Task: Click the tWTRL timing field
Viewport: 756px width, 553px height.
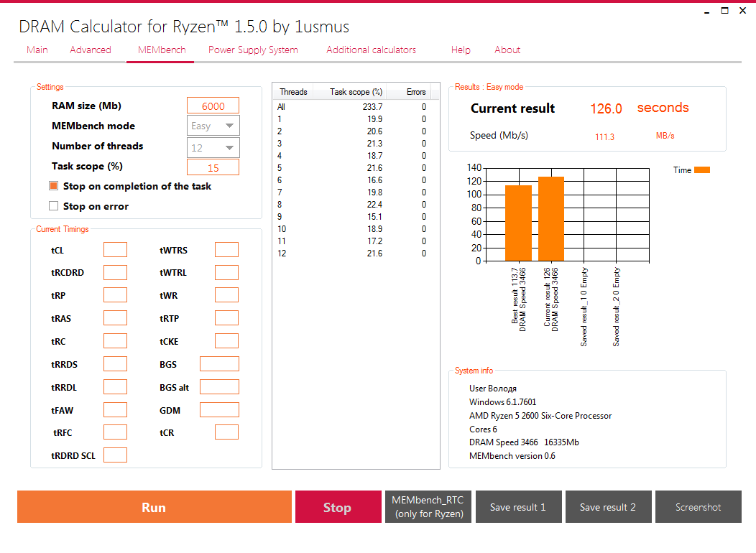Action: (x=226, y=273)
